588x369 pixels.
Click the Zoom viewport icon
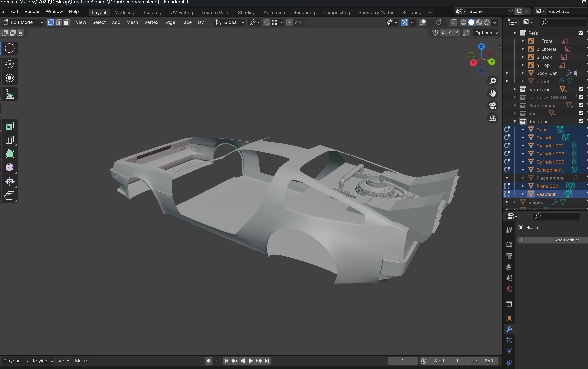point(493,81)
